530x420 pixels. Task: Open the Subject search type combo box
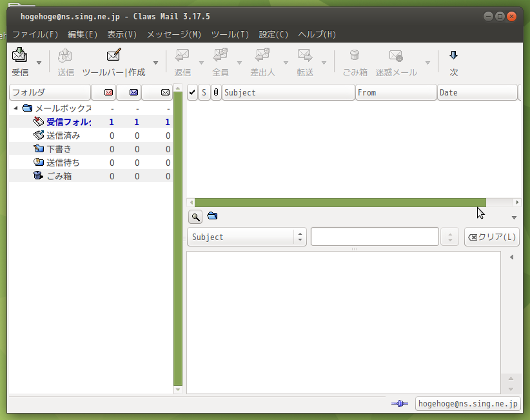[x=247, y=237]
